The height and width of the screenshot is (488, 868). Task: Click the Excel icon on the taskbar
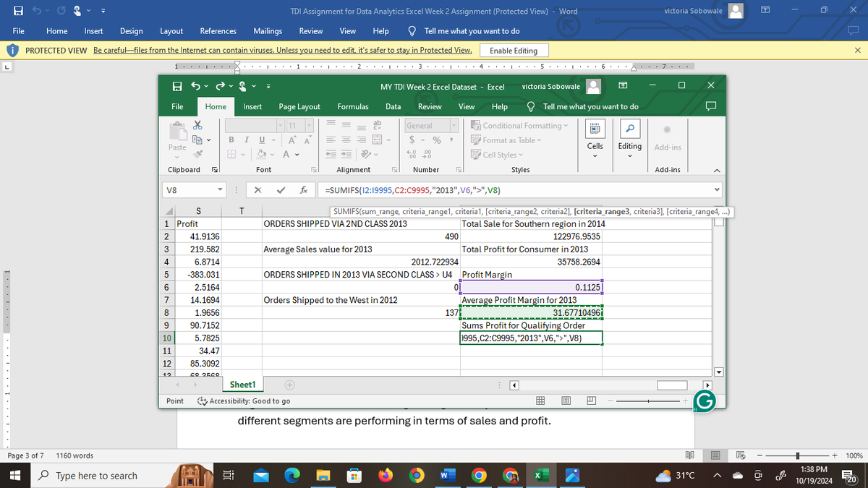tap(540, 476)
